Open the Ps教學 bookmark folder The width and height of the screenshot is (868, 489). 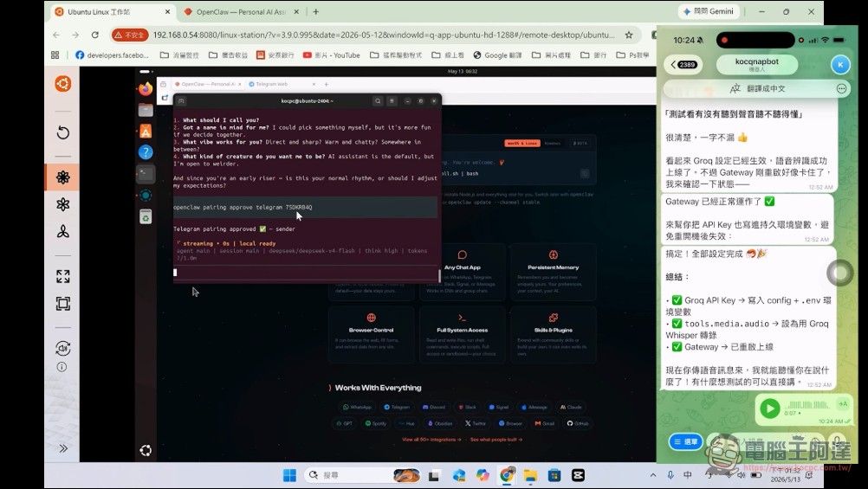click(x=632, y=55)
